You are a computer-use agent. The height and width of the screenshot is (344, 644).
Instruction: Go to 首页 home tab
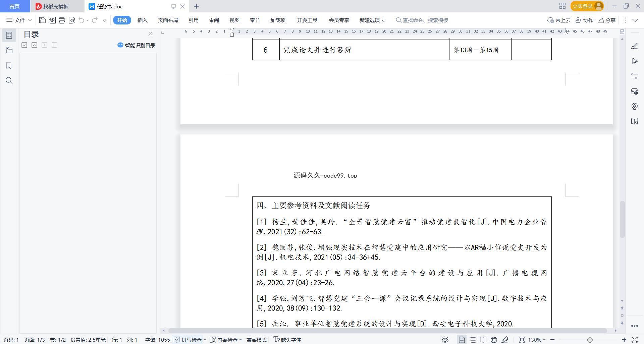coord(14,6)
